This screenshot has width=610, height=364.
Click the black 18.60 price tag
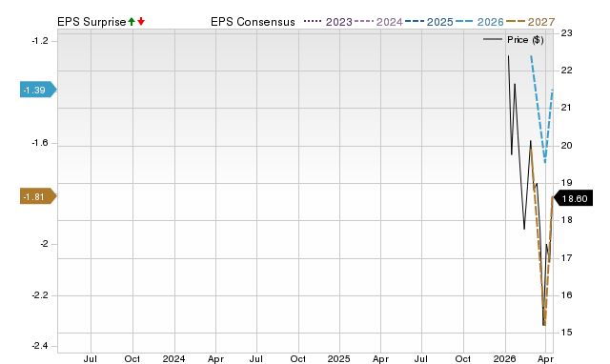[x=573, y=199]
